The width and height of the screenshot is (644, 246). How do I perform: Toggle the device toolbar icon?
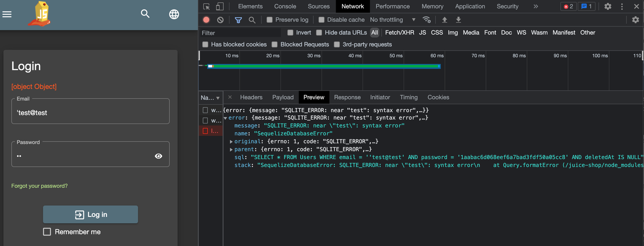tap(220, 6)
